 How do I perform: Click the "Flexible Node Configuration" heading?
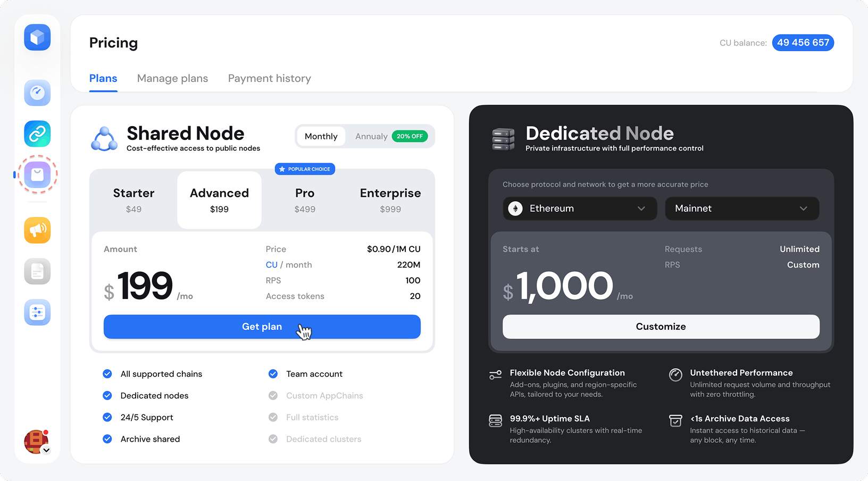(x=567, y=373)
